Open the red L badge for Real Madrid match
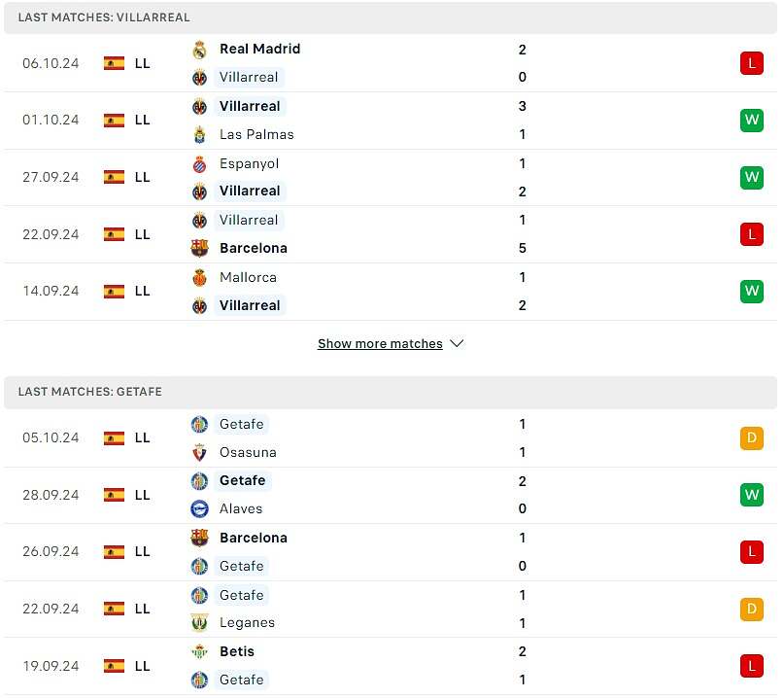784x698 pixels. (751, 63)
